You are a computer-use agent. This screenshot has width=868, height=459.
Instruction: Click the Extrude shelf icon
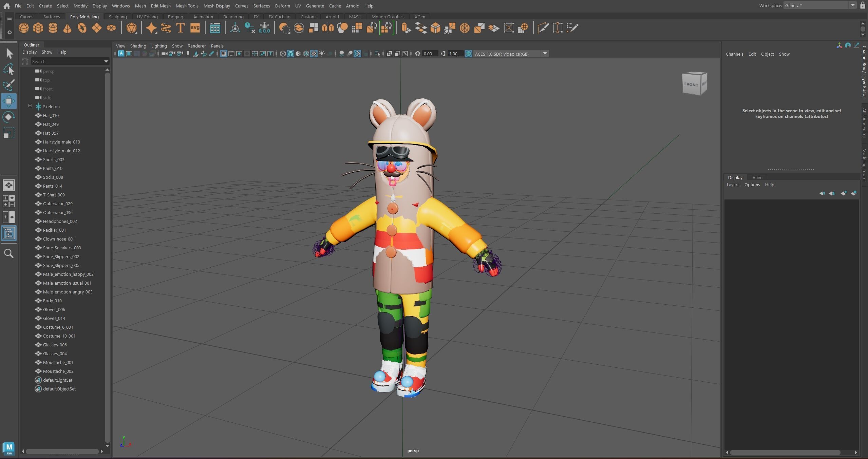[x=406, y=28]
